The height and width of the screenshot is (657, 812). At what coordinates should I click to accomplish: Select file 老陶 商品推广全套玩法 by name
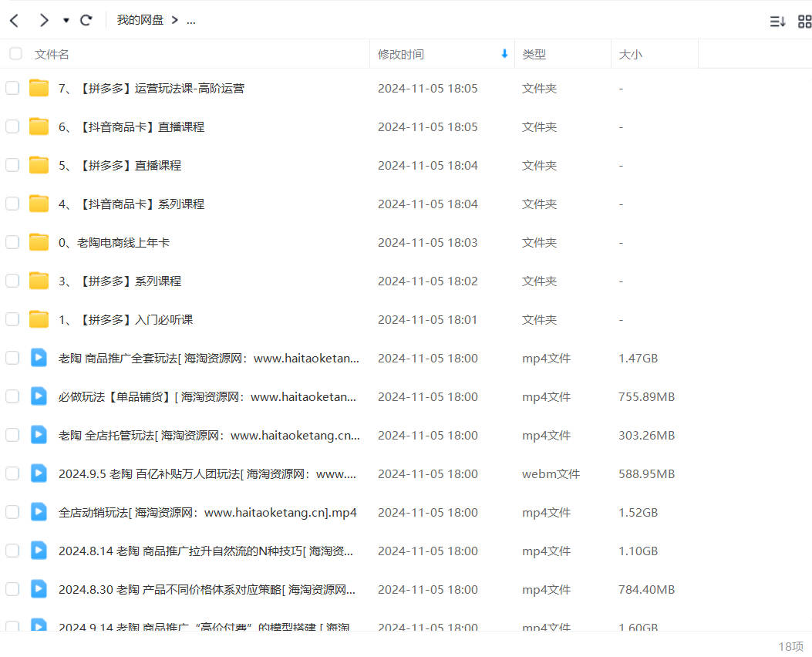point(209,359)
